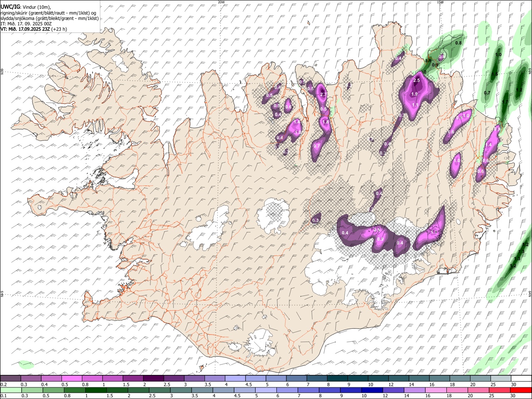The width and height of the screenshot is (532, 399).
Task: Select the 5 pale periwinkle swatch, lower rain scale
Action: pyautogui.click(x=266, y=390)
